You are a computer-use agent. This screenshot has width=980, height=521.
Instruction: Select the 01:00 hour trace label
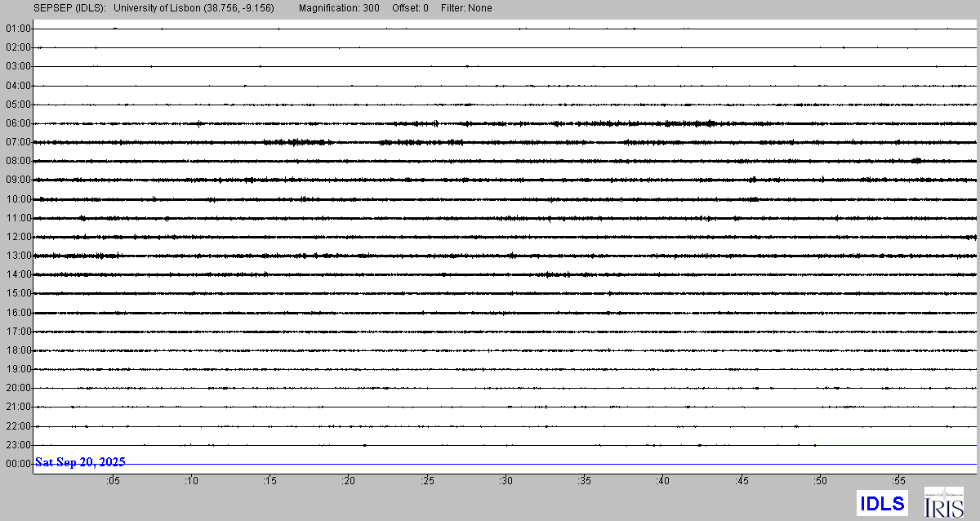tap(18, 29)
